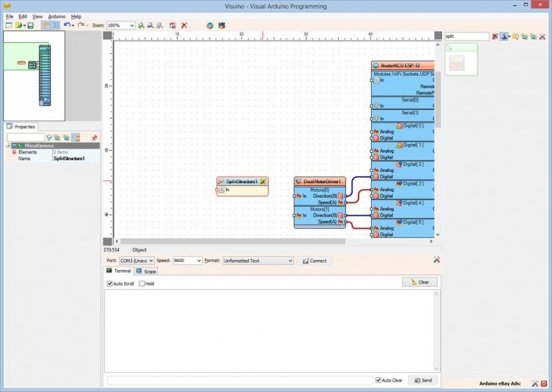Pin the Properties panel with red pin icon
Screen dimensions: 552x392
point(94,137)
